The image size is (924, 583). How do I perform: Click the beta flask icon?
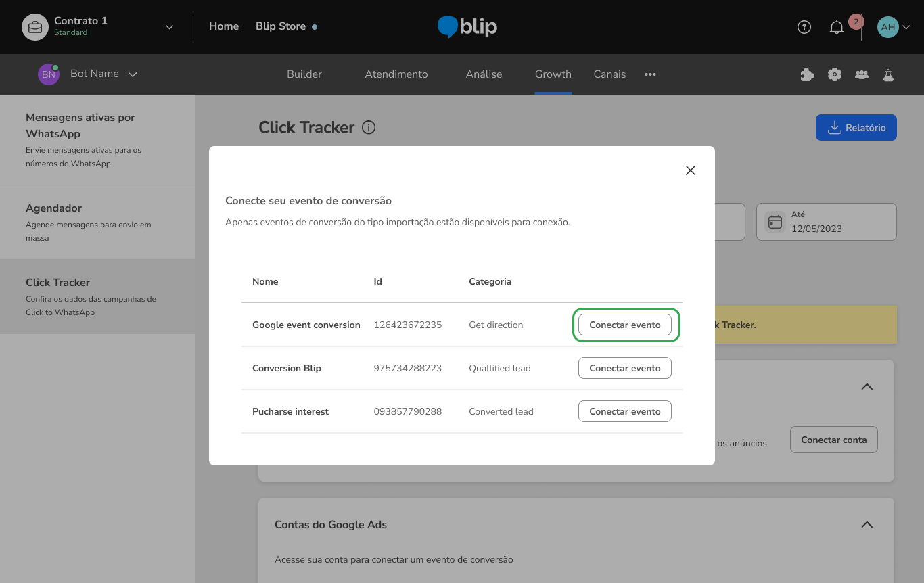[x=888, y=74]
